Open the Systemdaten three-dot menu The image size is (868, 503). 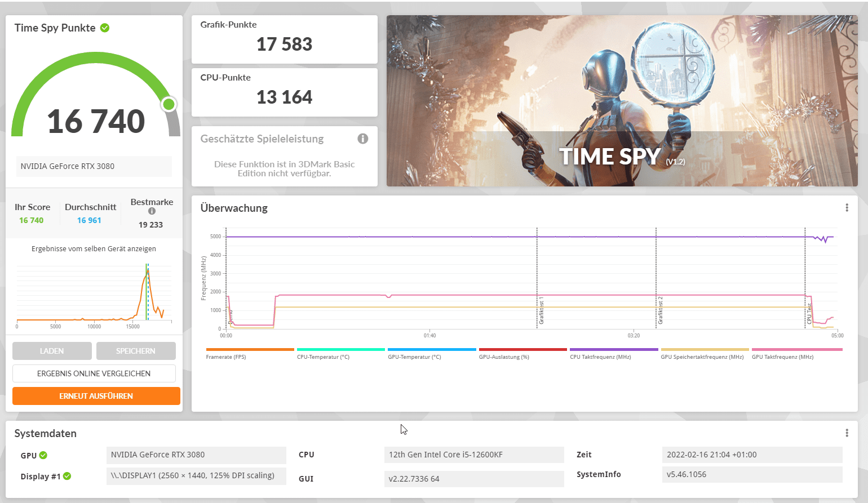click(x=847, y=433)
